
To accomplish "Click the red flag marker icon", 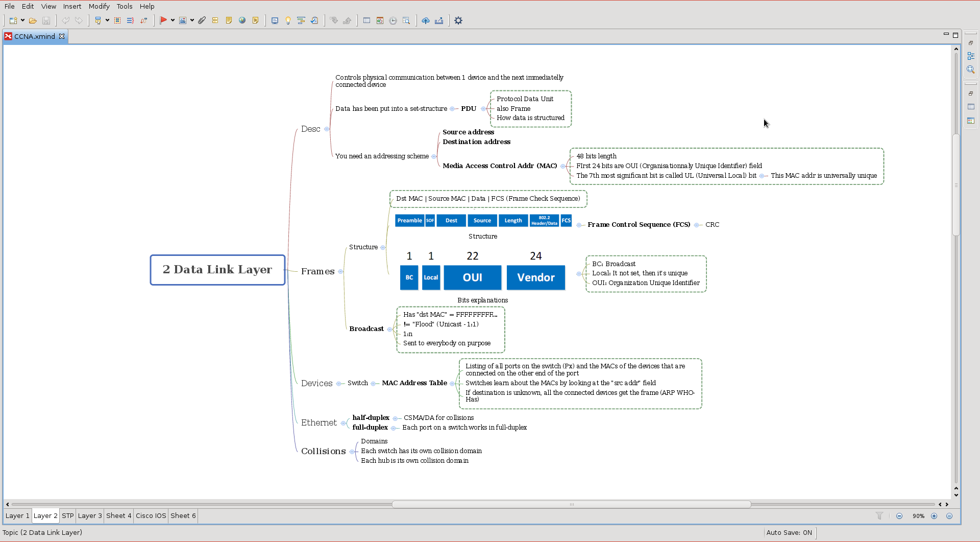I will pyautogui.click(x=163, y=20).
